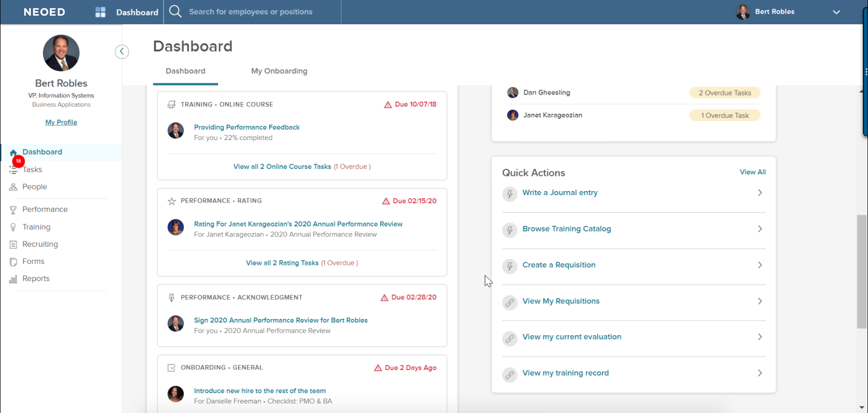Click the Forms page icon

pyautogui.click(x=13, y=262)
